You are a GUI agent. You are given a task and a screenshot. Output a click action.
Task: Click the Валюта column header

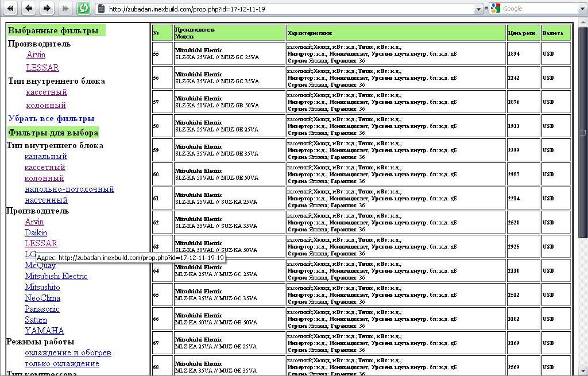[x=556, y=33]
